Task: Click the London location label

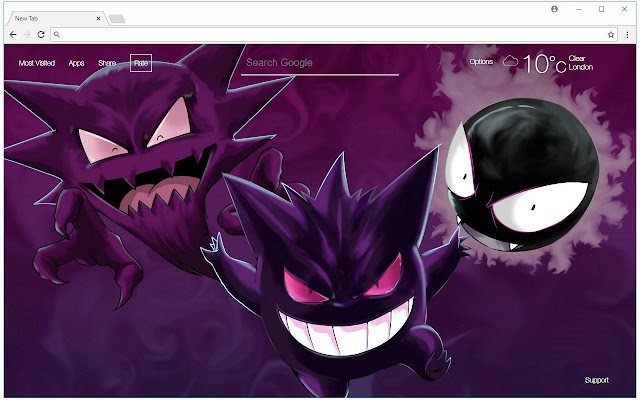Action: (x=581, y=67)
